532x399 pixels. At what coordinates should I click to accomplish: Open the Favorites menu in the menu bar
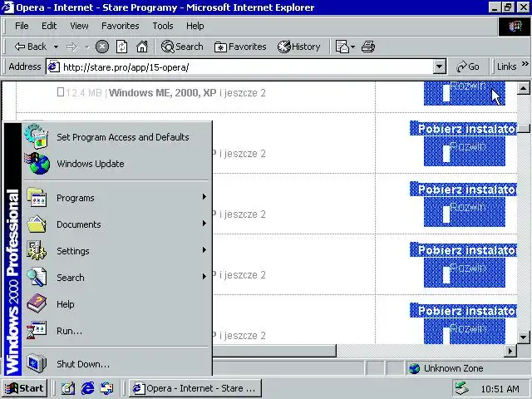click(x=120, y=26)
